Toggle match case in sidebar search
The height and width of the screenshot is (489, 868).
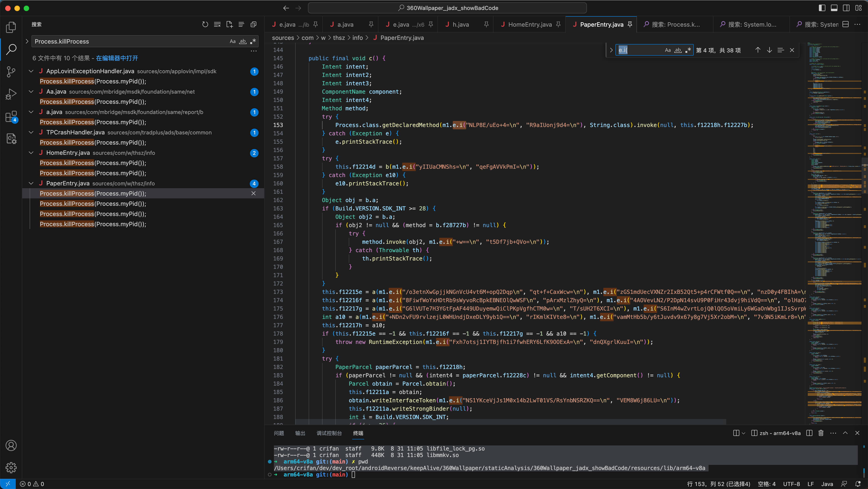tap(232, 41)
